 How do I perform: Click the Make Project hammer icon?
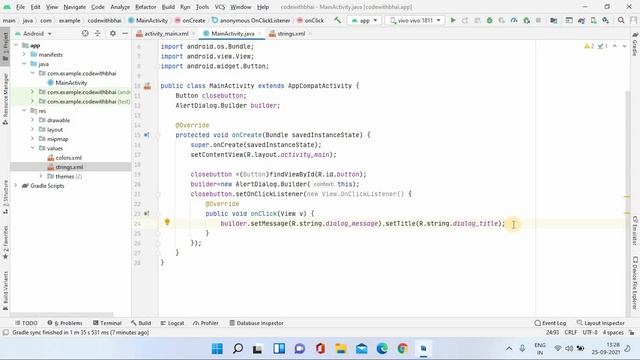(x=338, y=20)
